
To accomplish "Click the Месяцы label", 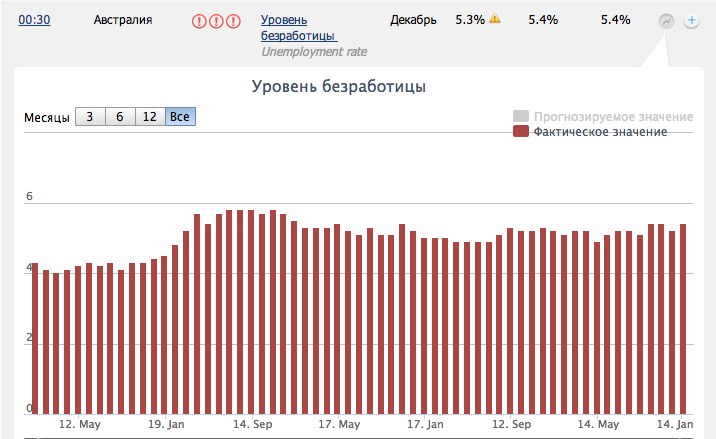I will click(47, 118).
